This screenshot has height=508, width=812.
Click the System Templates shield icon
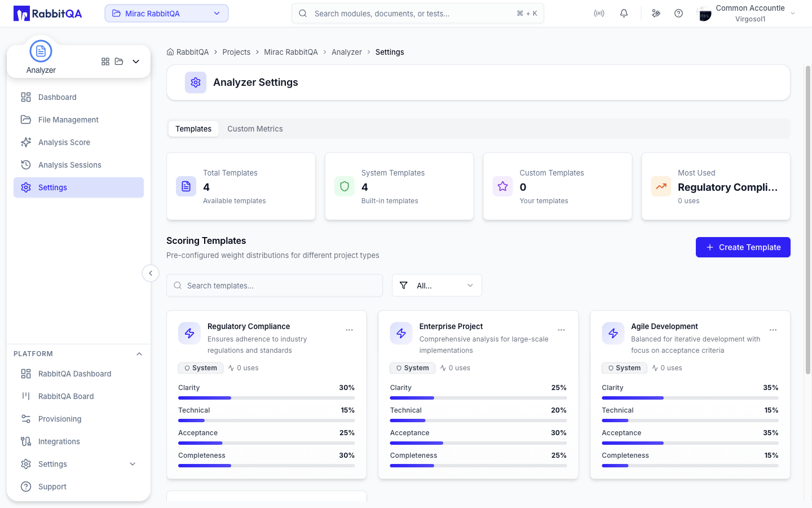click(x=345, y=186)
